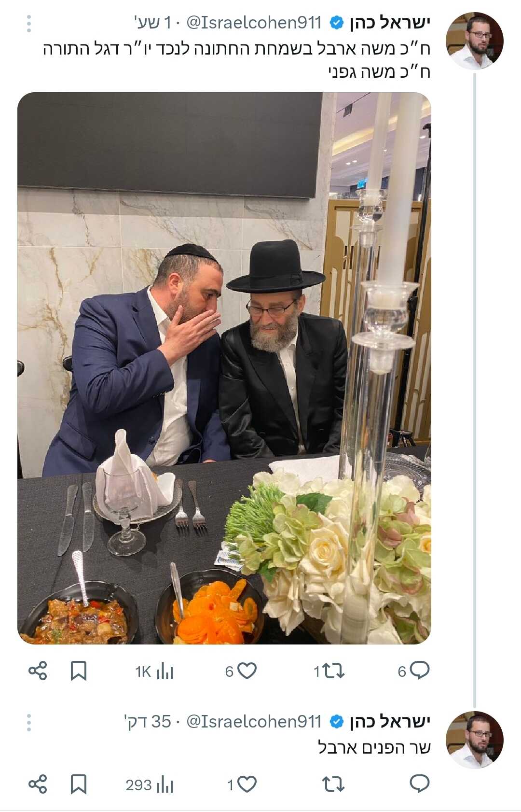Image resolution: width=521 pixels, height=812 pixels.
Task: Bookmark the second tweet
Action: [79, 784]
